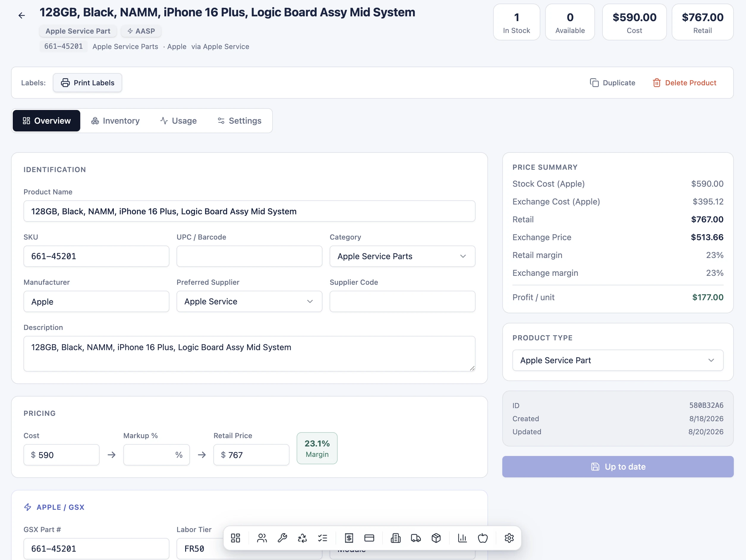This screenshot has height=560, width=746.
Task: Open payments card icon in dock
Action: [369, 538]
